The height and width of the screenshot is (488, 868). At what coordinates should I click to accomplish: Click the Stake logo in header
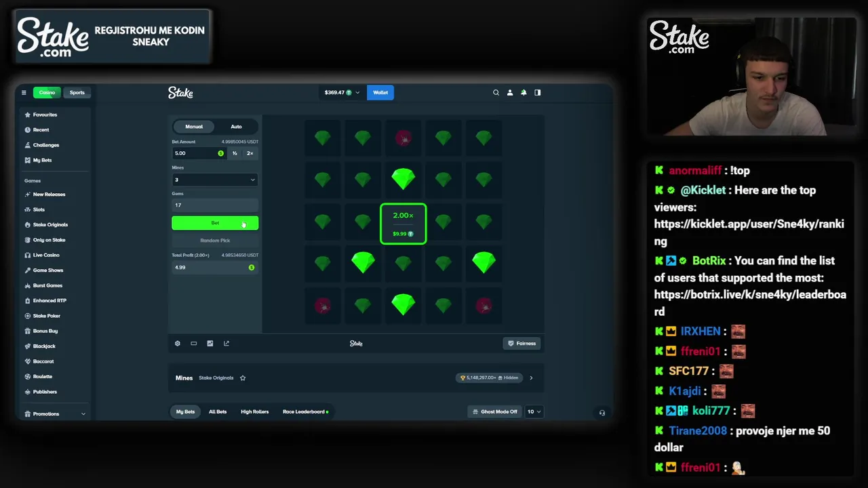point(180,92)
